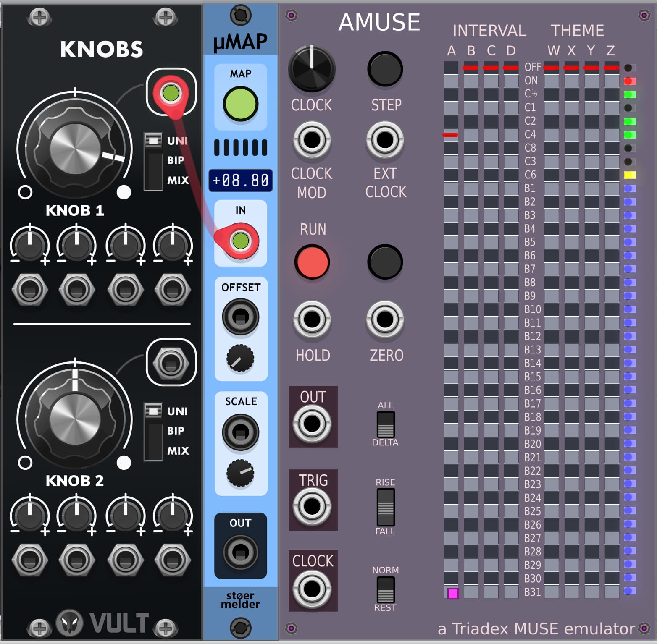
Task: Click the µMAP OUT jack
Action: pos(241,552)
